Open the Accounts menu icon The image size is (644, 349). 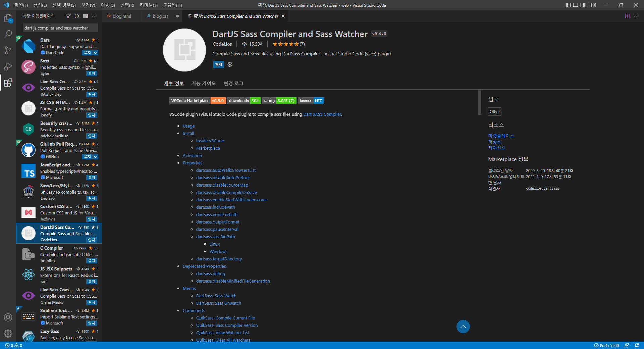(x=8, y=317)
